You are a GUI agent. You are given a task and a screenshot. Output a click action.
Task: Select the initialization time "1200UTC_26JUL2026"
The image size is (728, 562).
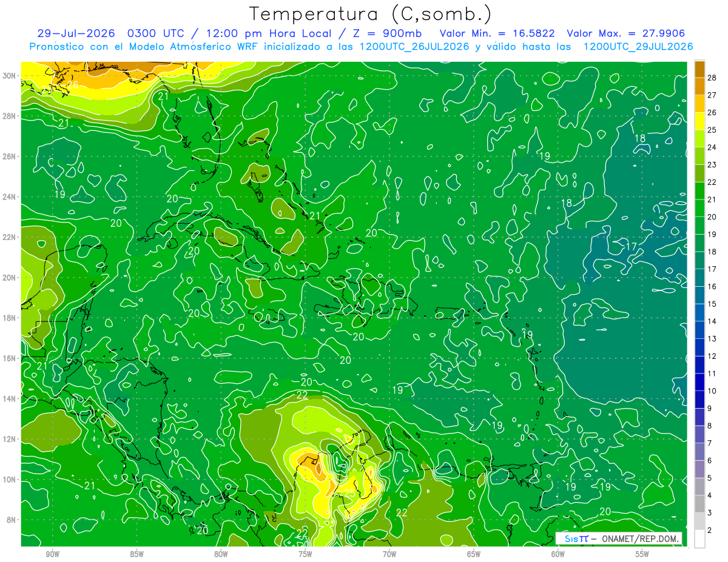click(x=414, y=47)
